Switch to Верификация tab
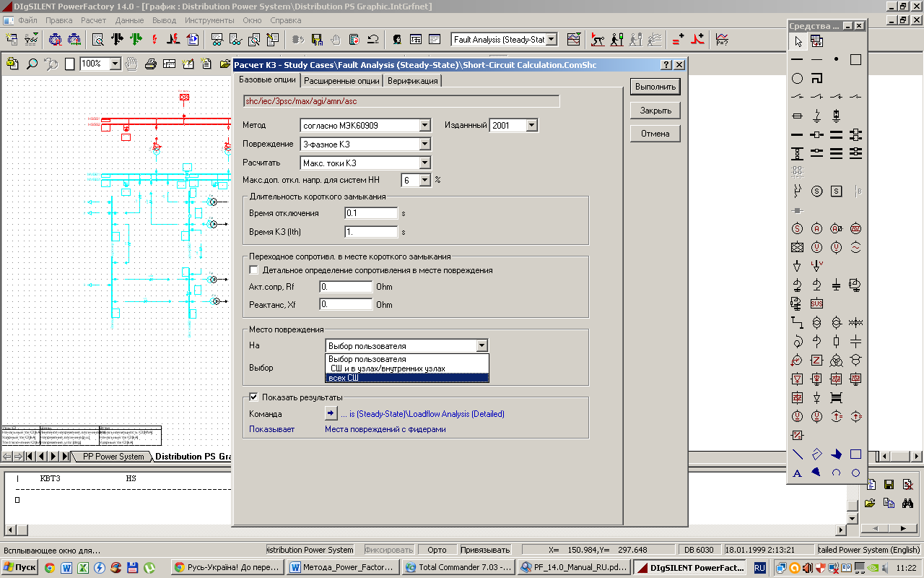The image size is (924, 578). coord(412,81)
